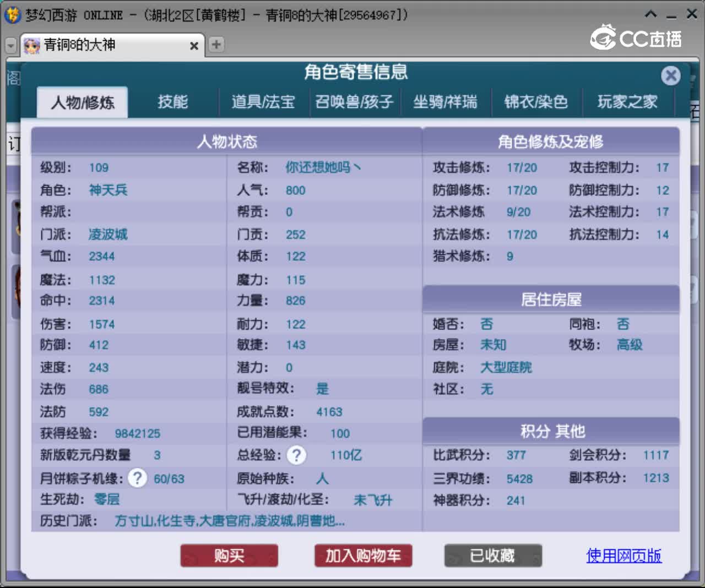705x588 pixels.
Task: Click 总经验 value 110亿
Action: [x=346, y=455]
